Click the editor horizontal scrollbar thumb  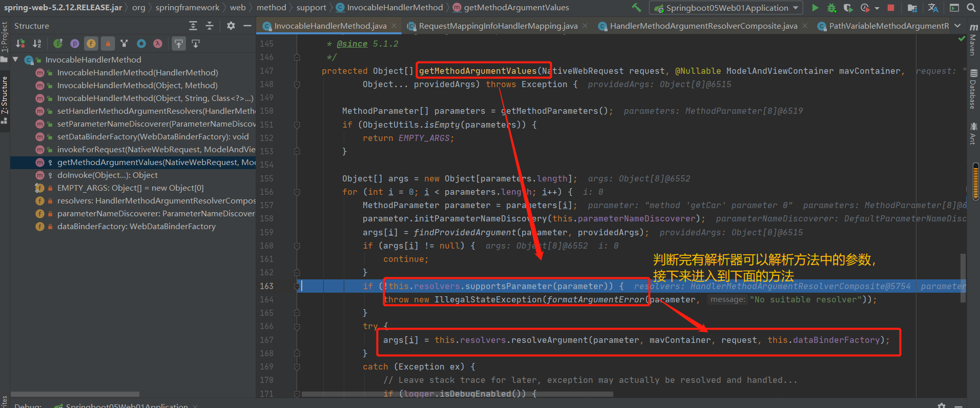[457, 394]
